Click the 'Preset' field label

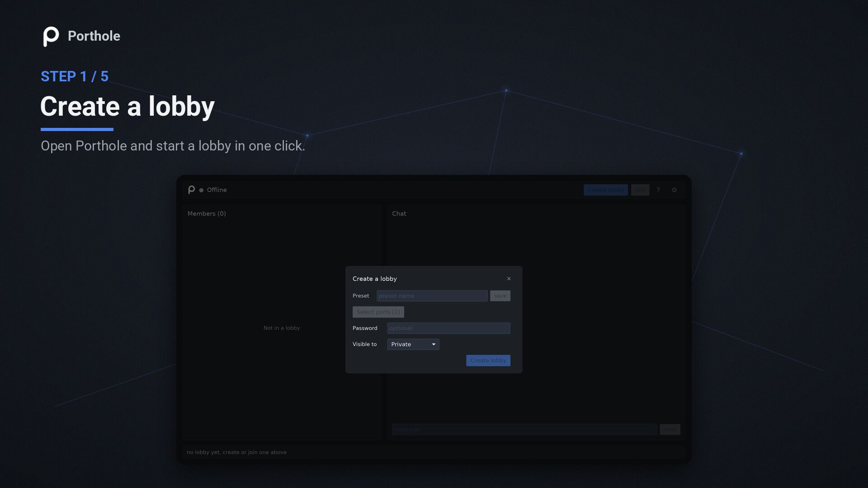pos(361,296)
